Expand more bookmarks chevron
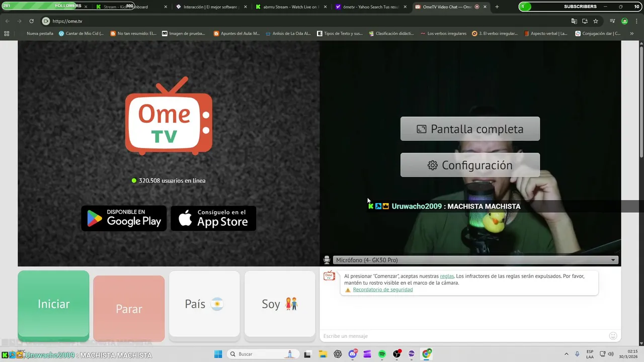This screenshot has height=362, width=644. pos(632,34)
